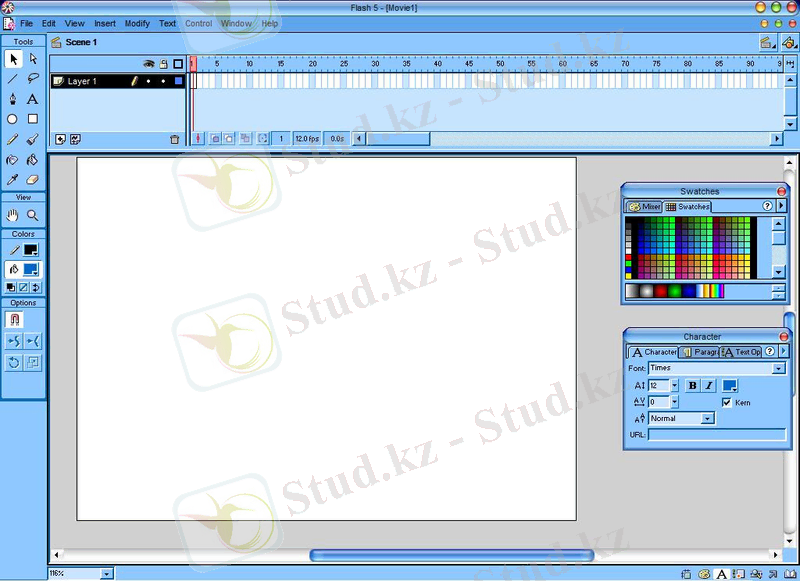Open the zoom percentage dropdown

[x=106, y=574]
